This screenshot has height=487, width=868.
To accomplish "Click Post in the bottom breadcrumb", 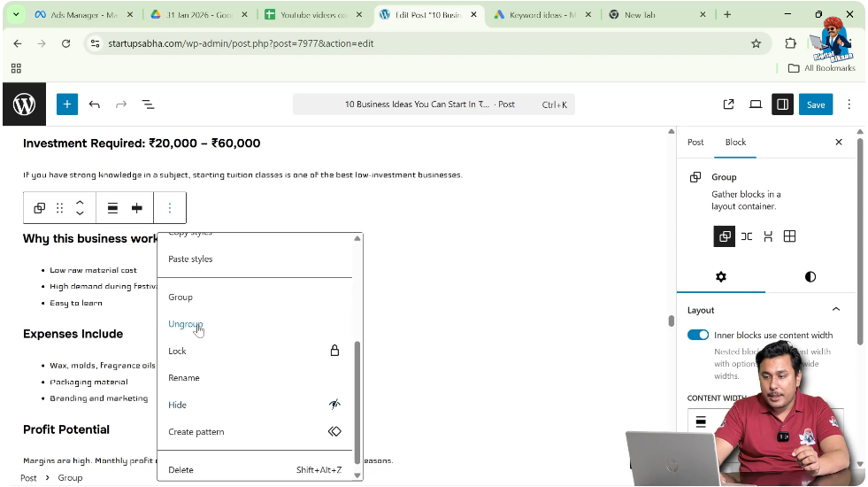I will point(28,477).
